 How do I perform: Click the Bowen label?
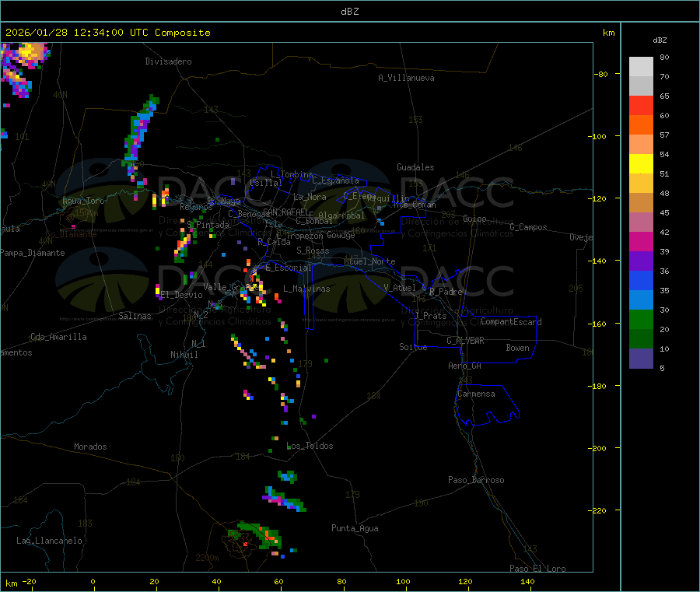(x=517, y=348)
